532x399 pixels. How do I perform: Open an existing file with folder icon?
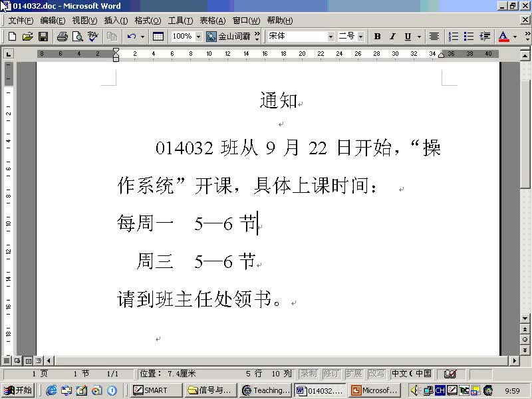coord(27,37)
